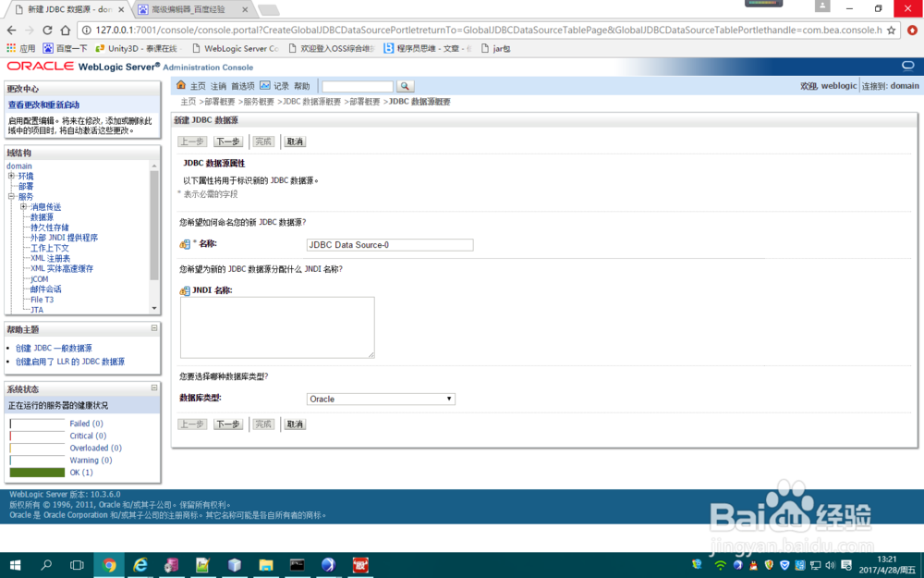Viewport: 924px width, 578px height.
Task: Click the JDBC 数据源概要 breadcrumb after 服务概要
Action: click(x=311, y=102)
